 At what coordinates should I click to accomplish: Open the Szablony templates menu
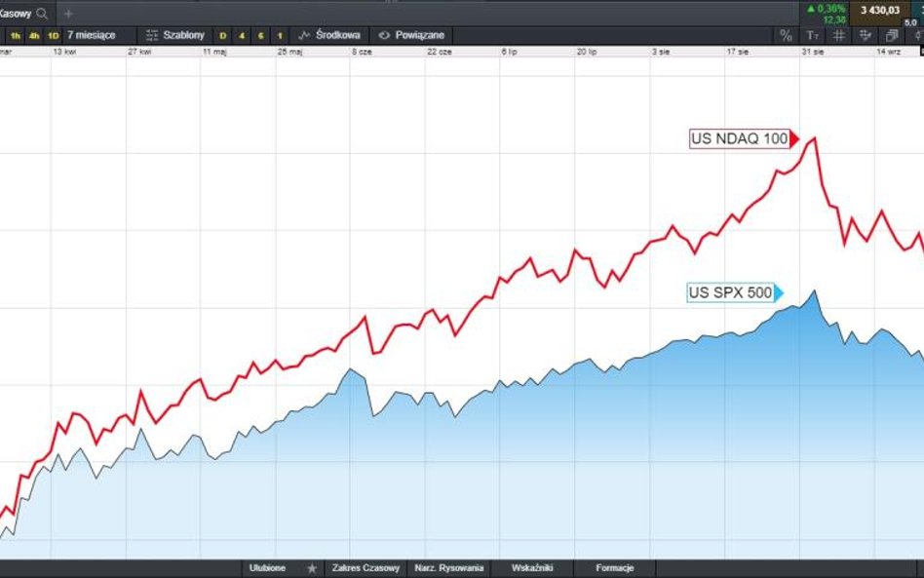[x=183, y=35]
